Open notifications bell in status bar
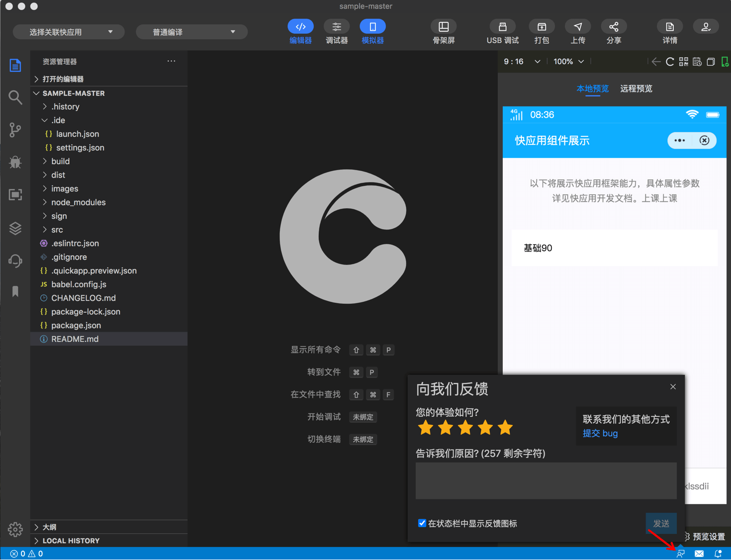Screen dimensions: 731x560 point(717,554)
